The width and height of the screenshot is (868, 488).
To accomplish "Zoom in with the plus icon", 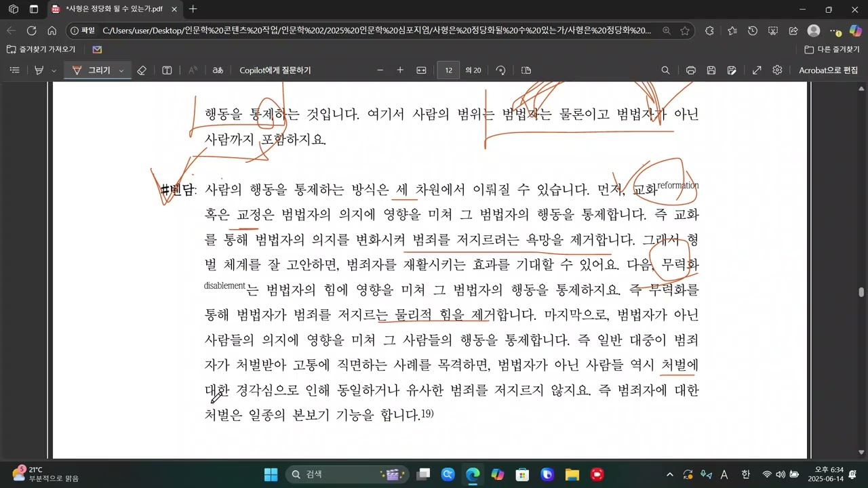I will [x=400, y=70].
